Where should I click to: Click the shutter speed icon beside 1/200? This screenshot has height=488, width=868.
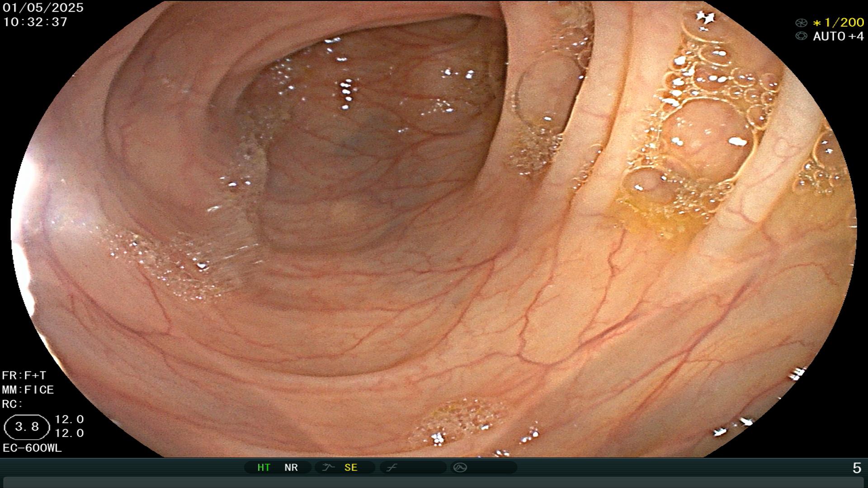pyautogui.click(x=801, y=23)
